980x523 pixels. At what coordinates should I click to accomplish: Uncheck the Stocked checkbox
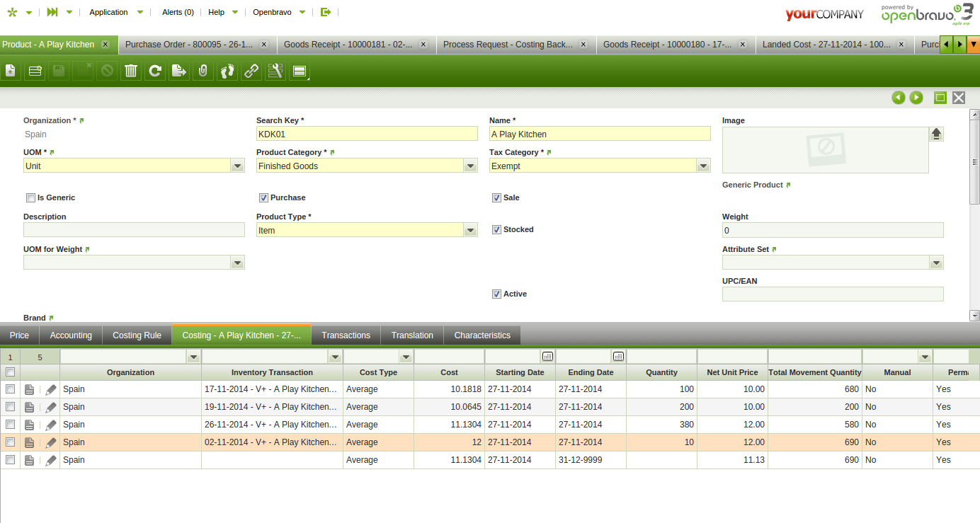coord(496,230)
